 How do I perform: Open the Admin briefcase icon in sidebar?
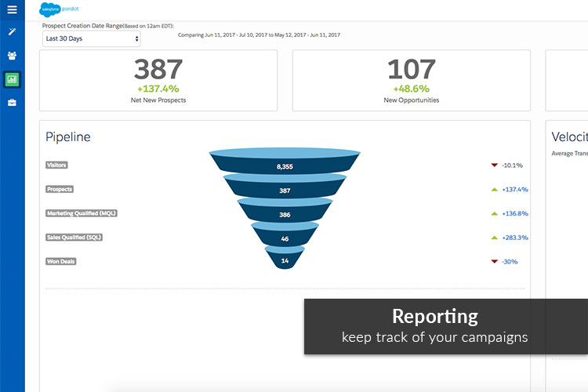tap(12, 103)
